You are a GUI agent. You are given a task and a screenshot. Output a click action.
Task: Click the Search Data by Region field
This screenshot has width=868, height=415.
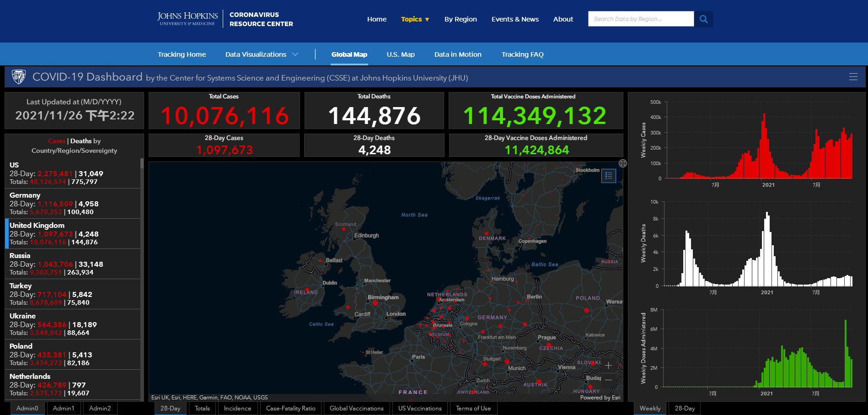pyautogui.click(x=640, y=19)
